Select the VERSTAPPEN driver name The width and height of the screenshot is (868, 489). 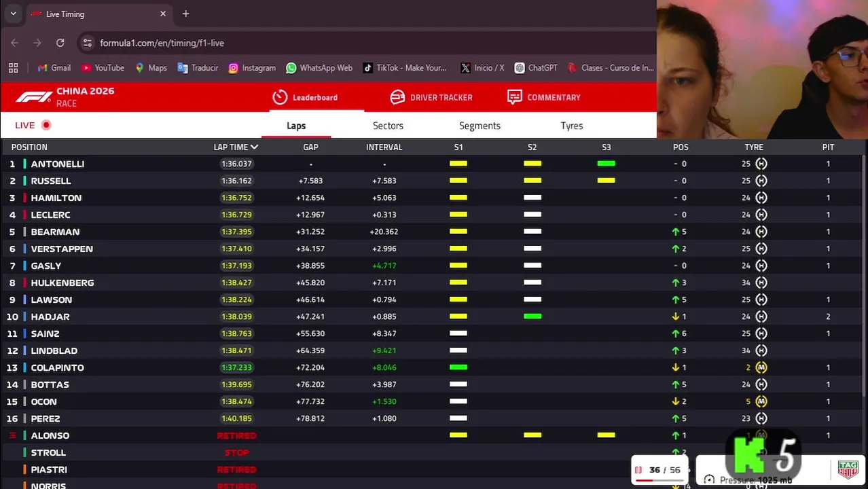coord(62,249)
